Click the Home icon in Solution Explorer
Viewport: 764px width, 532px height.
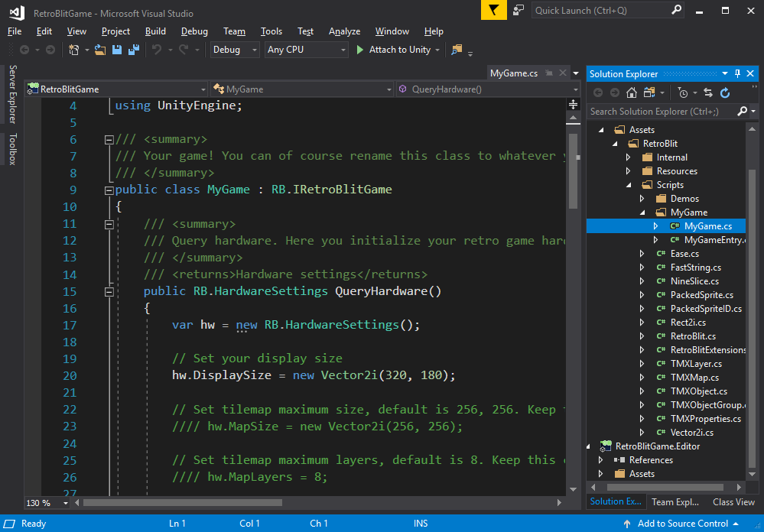(632, 92)
